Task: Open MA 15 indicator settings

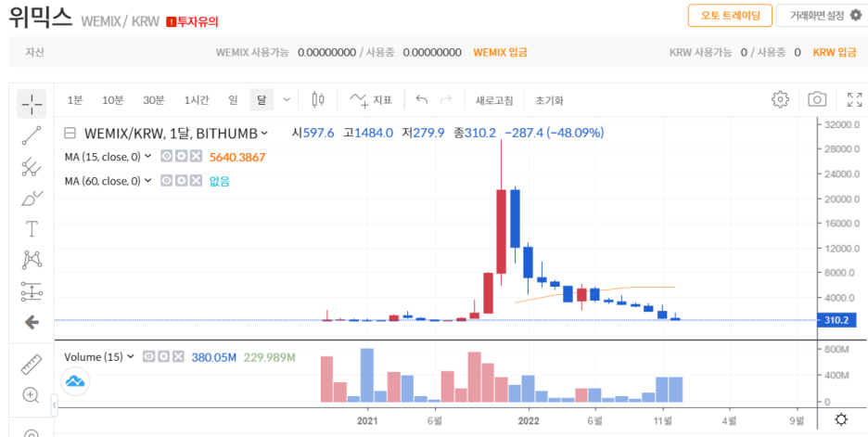Action: pos(181,156)
